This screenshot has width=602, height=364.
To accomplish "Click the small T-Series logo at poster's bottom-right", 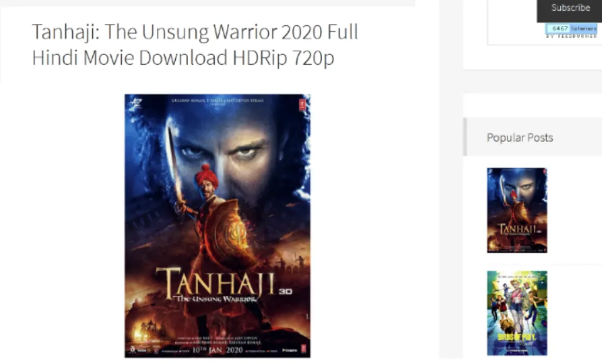I will (303, 349).
